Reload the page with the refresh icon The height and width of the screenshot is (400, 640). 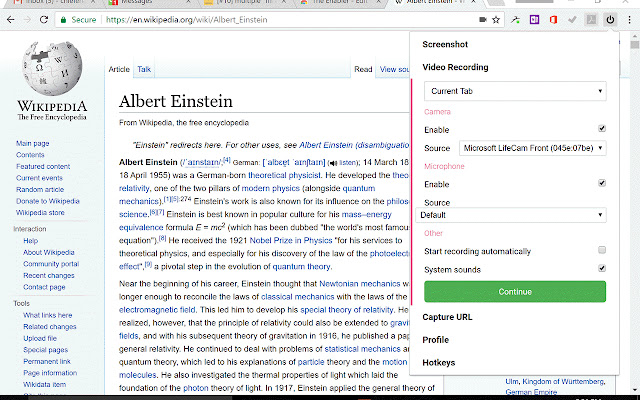[x=44, y=20]
